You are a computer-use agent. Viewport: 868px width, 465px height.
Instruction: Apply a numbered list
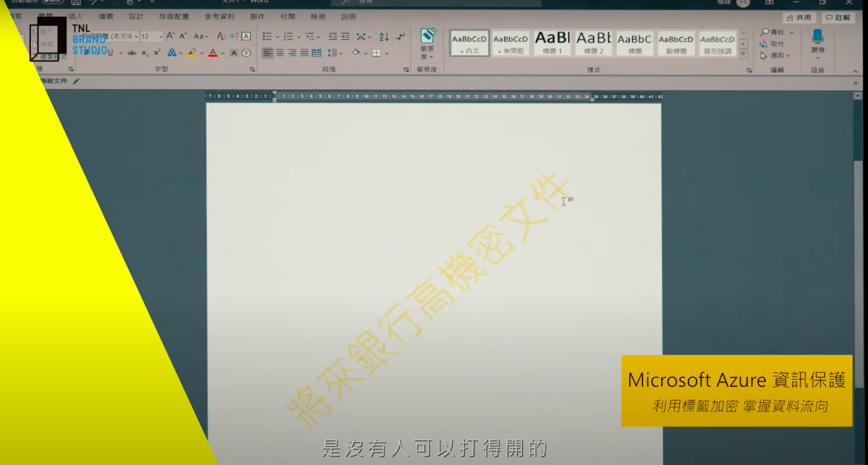coord(288,37)
